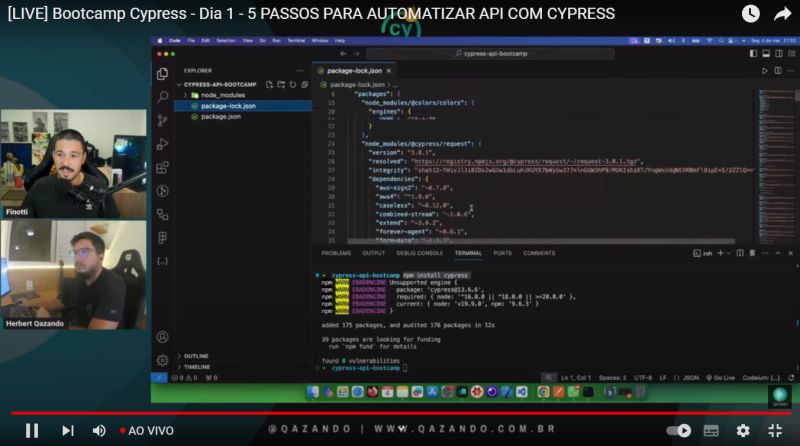The width and height of the screenshot is (800, 446).
Task: Open Firefox from the macOS Dock
Action: 372,392
